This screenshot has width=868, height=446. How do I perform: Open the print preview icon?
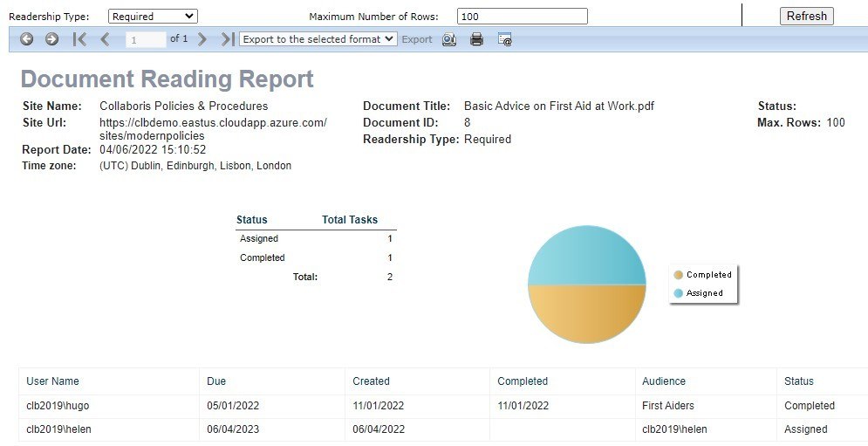point(449,39)
